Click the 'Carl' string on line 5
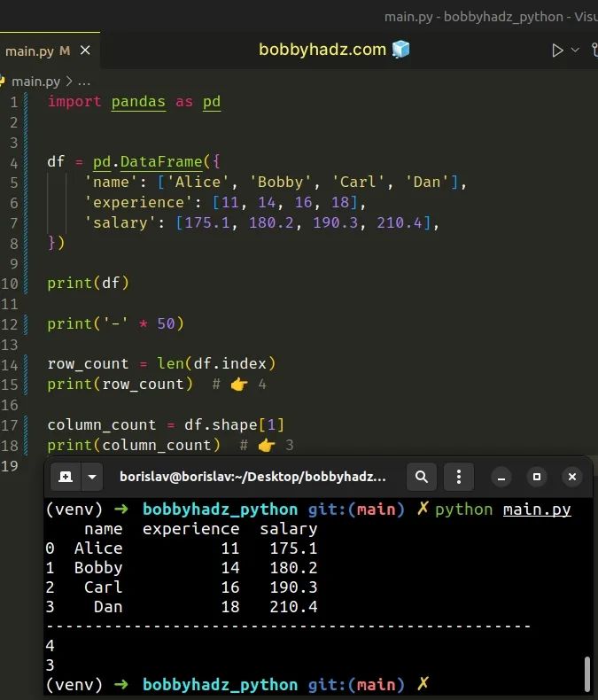The image size is (598, 700). (358, 183)
